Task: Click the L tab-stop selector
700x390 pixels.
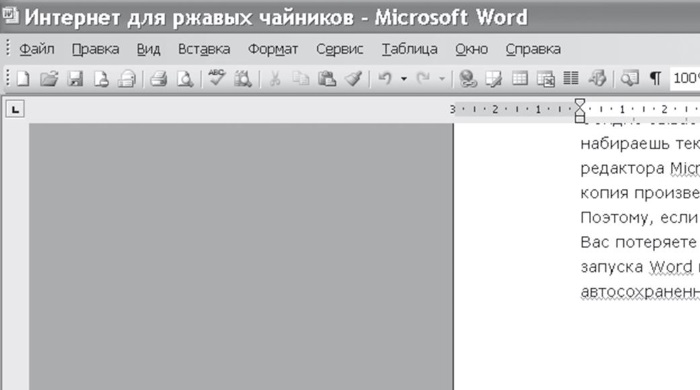Action: point(15,109)
